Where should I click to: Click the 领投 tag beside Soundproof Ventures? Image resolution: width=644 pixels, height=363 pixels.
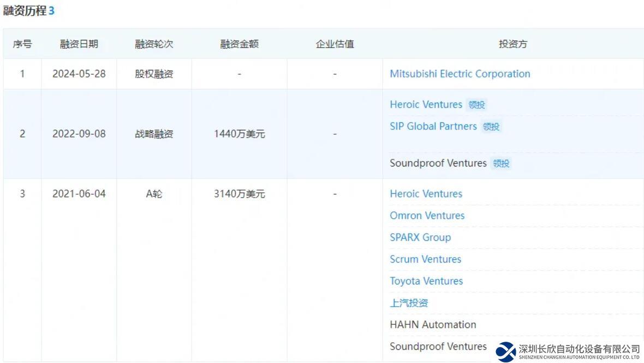[x=501, y=164]
